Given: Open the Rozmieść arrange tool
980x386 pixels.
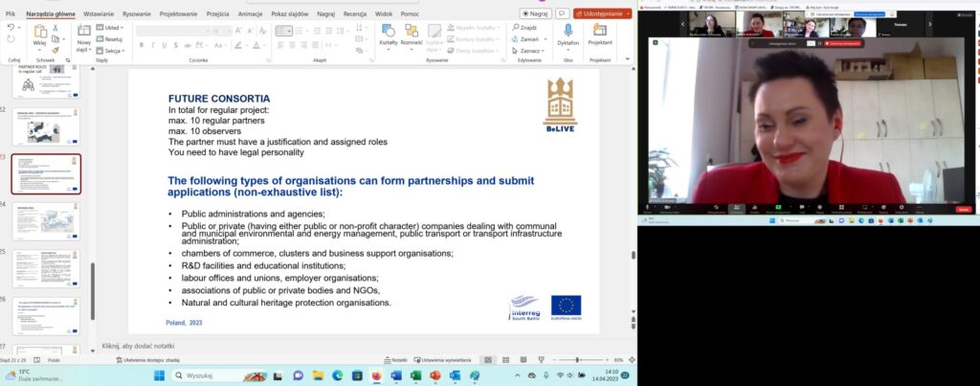Looking at the screenshot, I should (412, 35).
